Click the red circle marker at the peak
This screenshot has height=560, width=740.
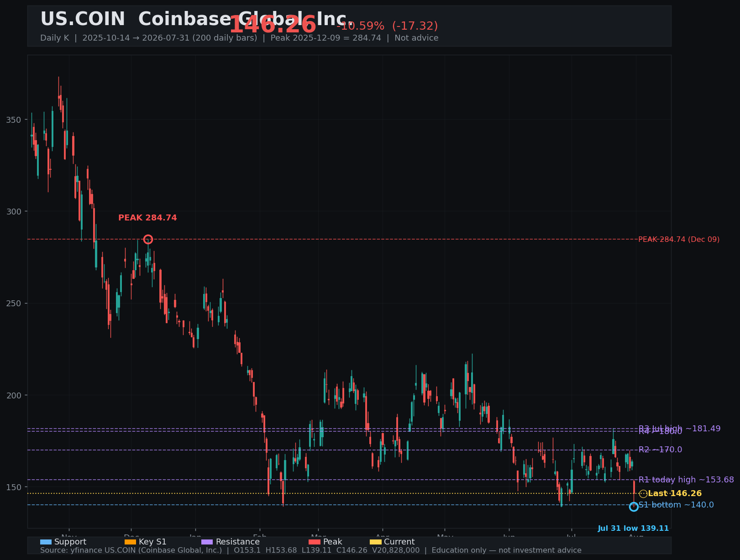[x=148, y=240]
